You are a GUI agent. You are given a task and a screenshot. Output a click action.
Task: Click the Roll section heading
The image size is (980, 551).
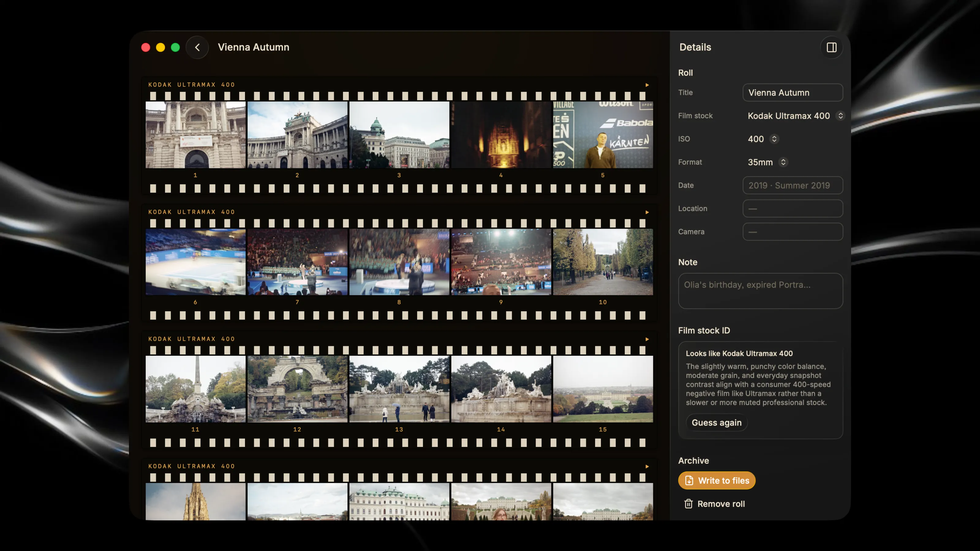[x=685, y=73]
